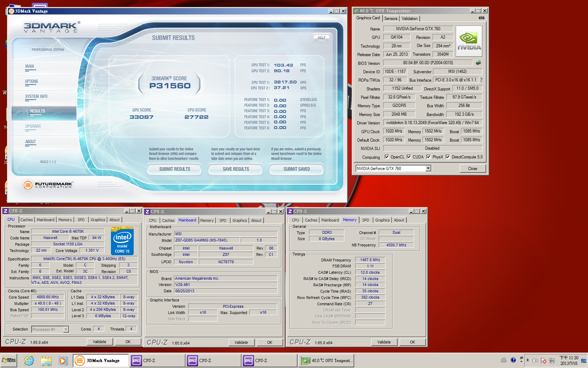588x368 pixels.
Task: Click the Start button on the taskbar
Action: coord(9,360)
